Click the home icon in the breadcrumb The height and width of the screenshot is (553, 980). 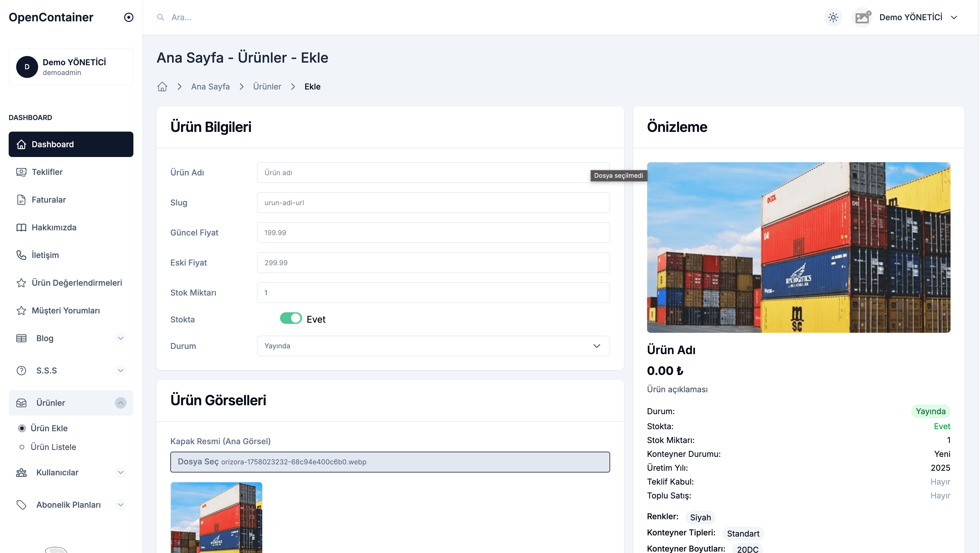tap(162, 87)
